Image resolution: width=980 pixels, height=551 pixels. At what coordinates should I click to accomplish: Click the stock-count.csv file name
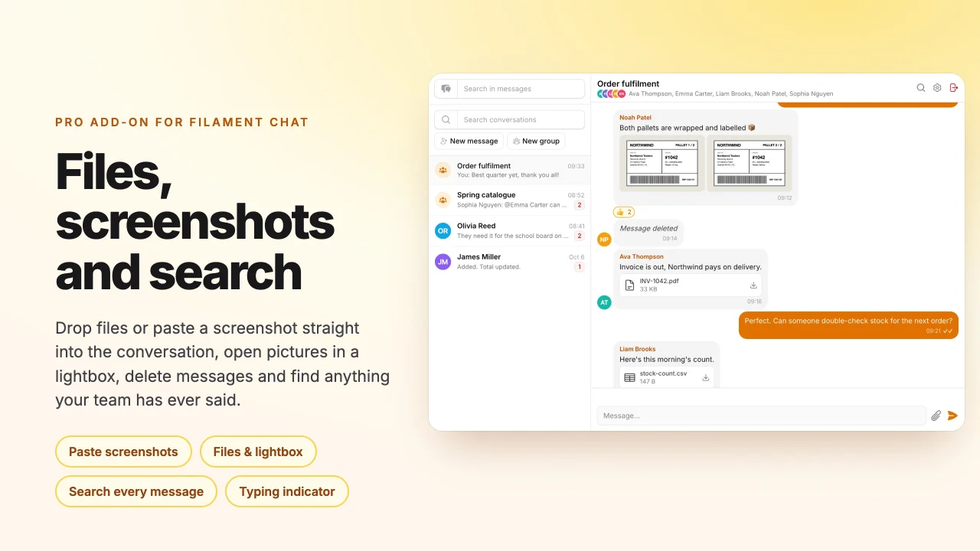(663, 373)
